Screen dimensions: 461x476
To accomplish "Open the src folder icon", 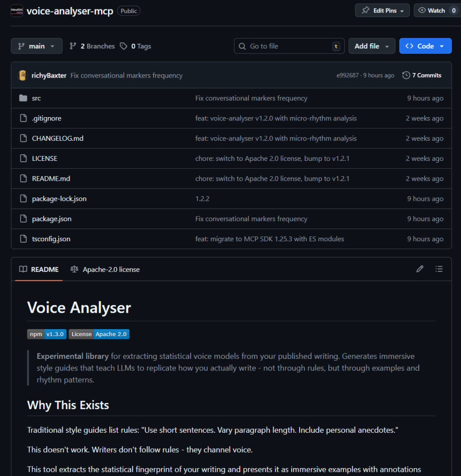I will pyautogui.click(x=24, y=98).
